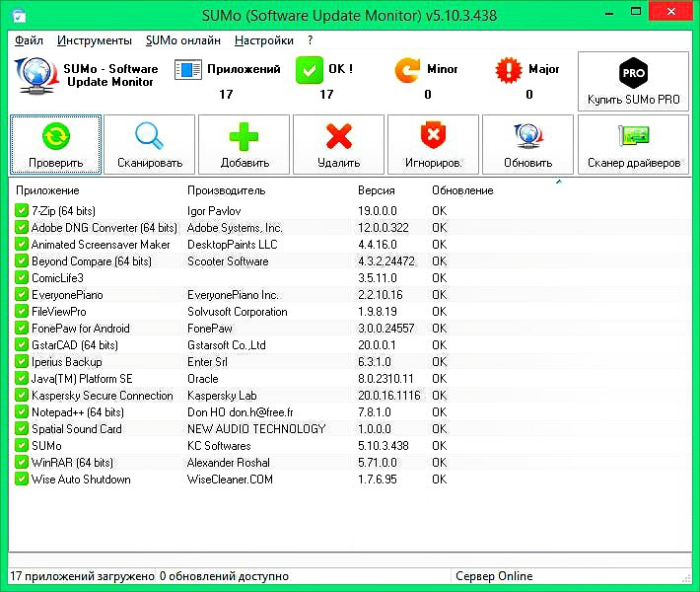
Task: Open the SUMo онлайн menu
Action: click(183, 40)
